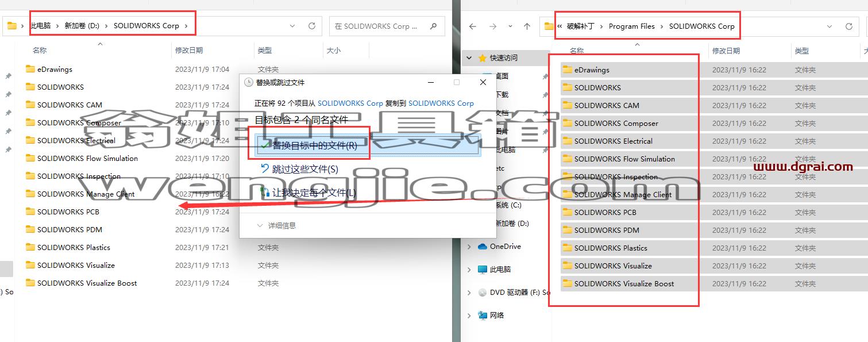Choose 替换目标中的文件(R)
This screenshot has width=868, height=342.
click(x=367, y=146)
